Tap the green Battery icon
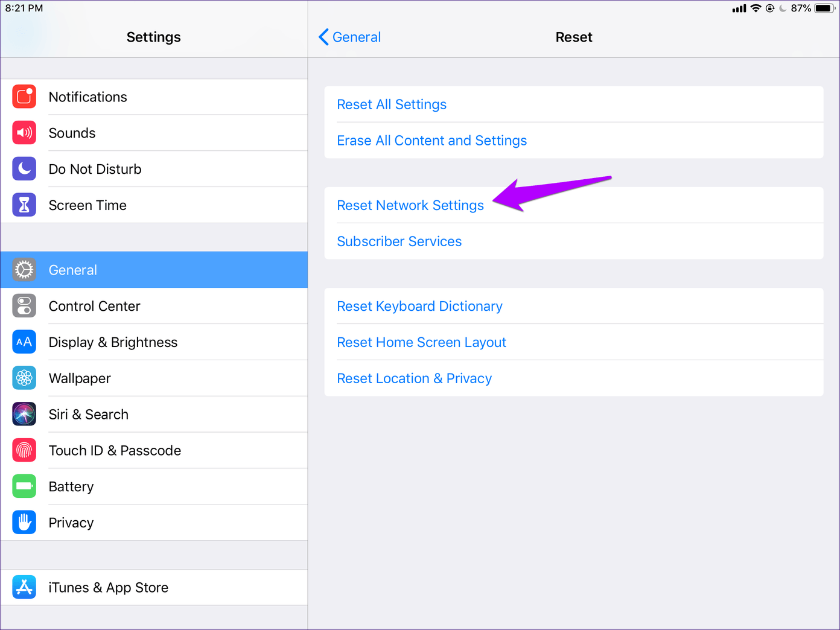Viewport: 840px width, 630px height. [x=24, y=486]
